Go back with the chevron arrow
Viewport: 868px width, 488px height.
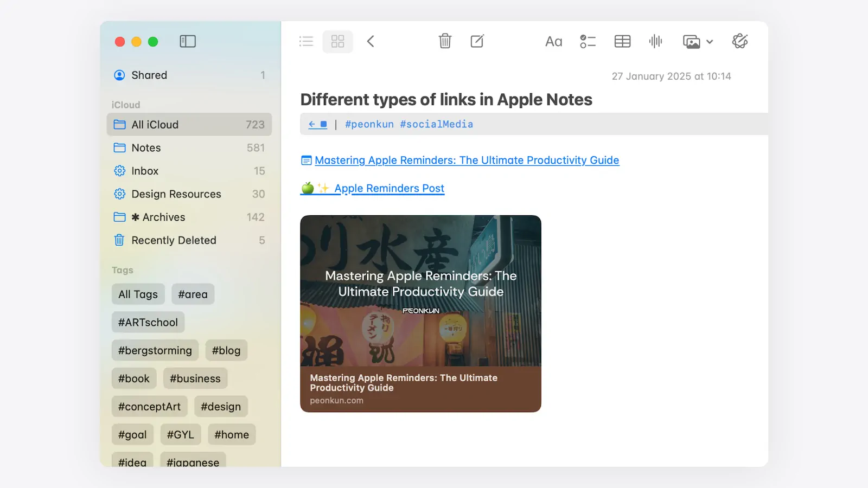(x=371, y=41)
